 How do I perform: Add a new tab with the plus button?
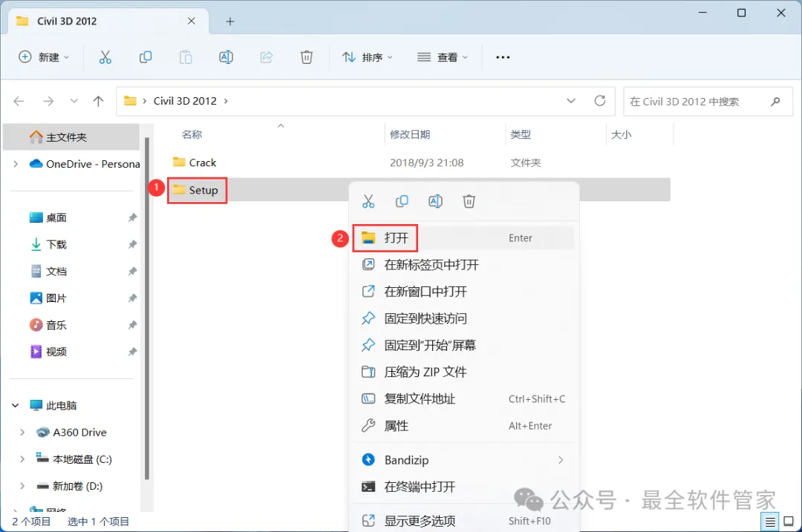[230, 22]
